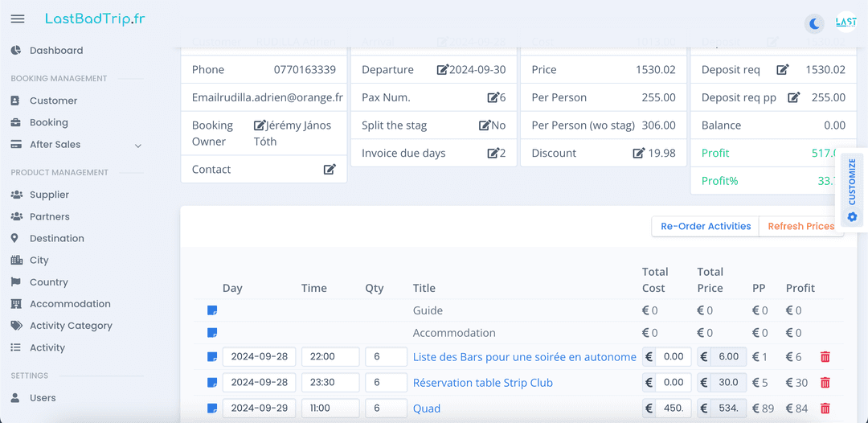The image size is (868, 423).
Task: Edit the Pax Num. pencil icon
Action: point(493,97)
